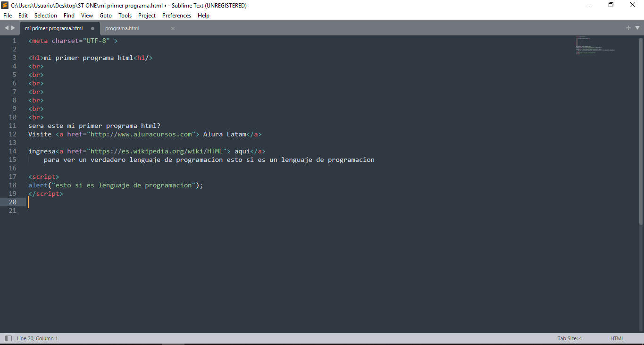Image resolution: width=644 pixels, height=345 pixels.
Task: Click text sera este mi primer programa html?
Action: click(x=94, y=126)
